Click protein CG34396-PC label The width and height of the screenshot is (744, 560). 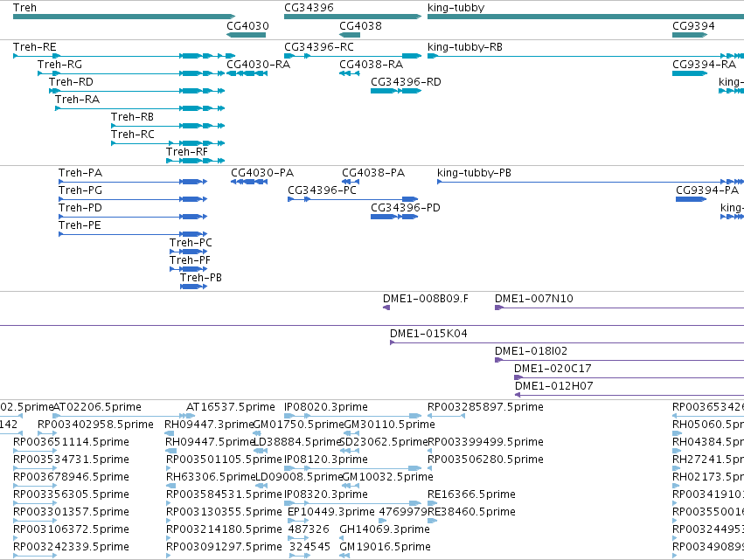322,190
